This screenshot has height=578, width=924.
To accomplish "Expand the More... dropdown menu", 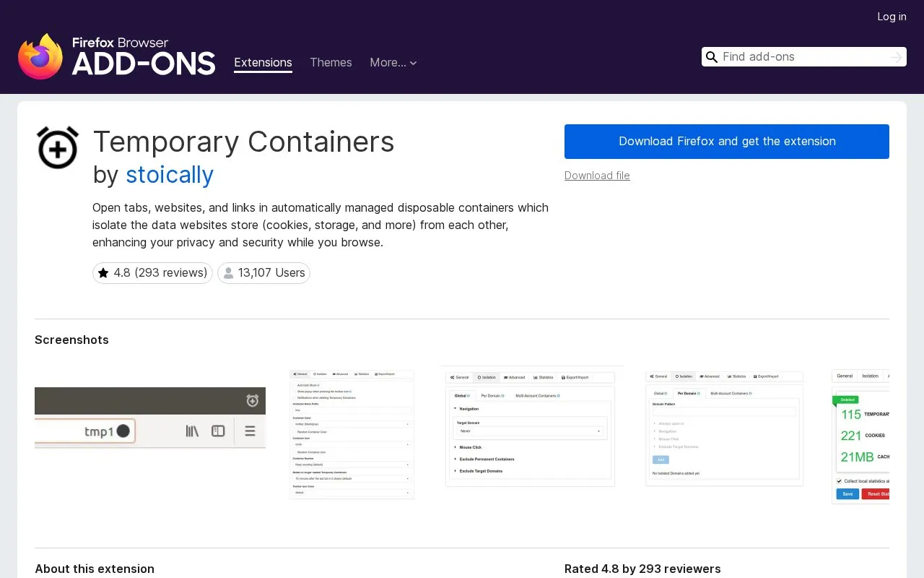I will click(x=393, y=63).
